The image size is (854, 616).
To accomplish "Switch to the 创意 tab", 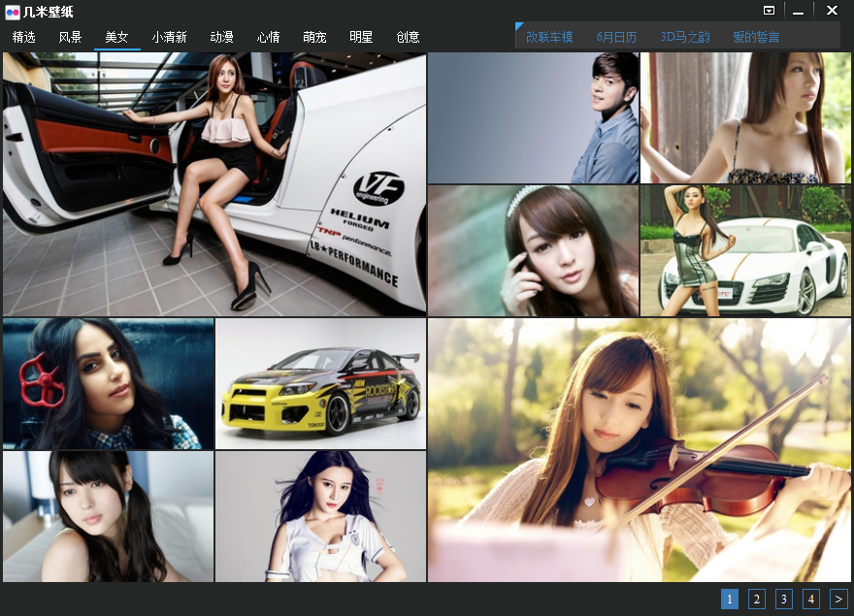I will click(x=408, y=37).
